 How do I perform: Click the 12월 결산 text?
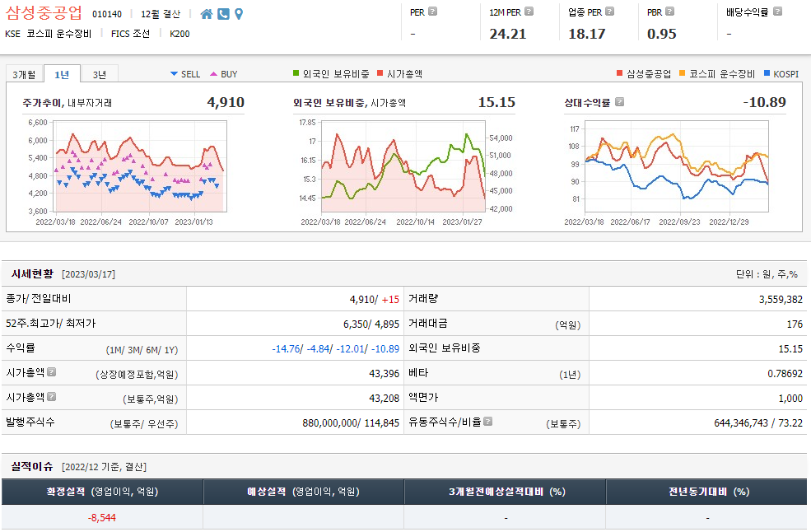(161, 14)
